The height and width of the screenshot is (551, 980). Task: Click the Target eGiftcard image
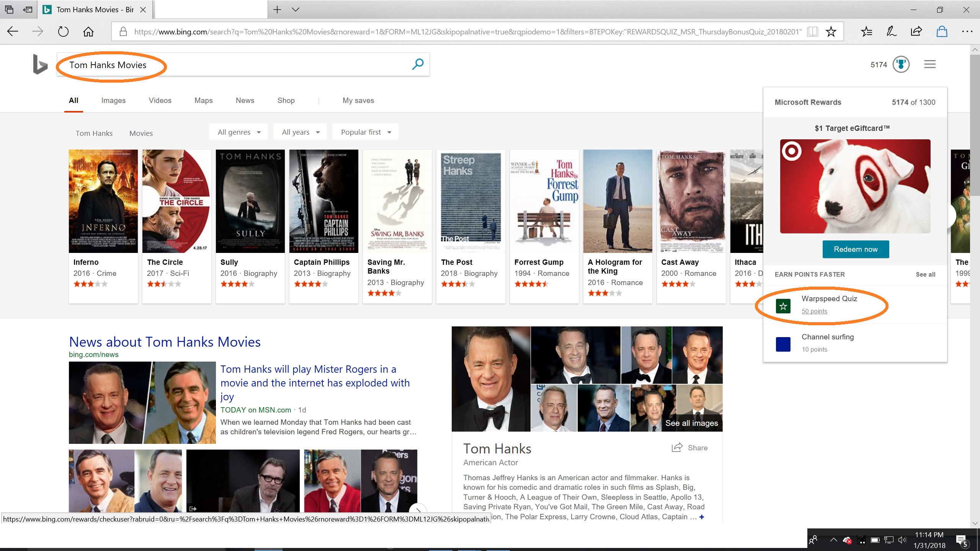855,186
